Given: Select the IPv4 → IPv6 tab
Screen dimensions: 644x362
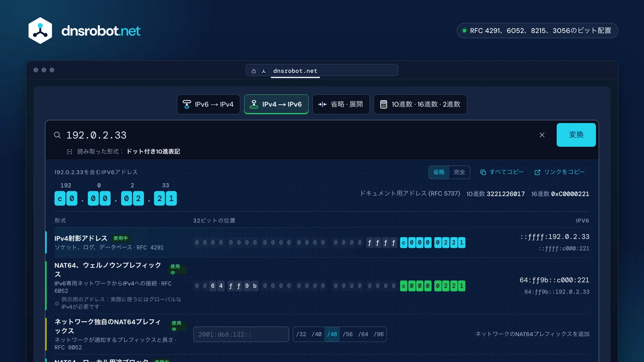Looking at the screenshot, I should pos(276,104).
